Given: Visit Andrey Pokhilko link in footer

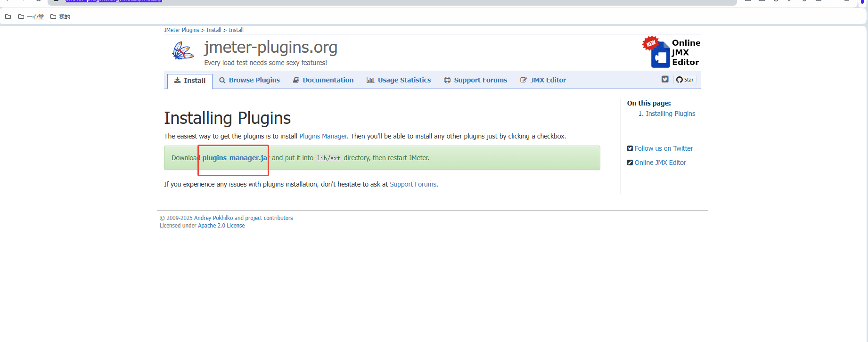Looking at the screenshot, I should point(213,218).
